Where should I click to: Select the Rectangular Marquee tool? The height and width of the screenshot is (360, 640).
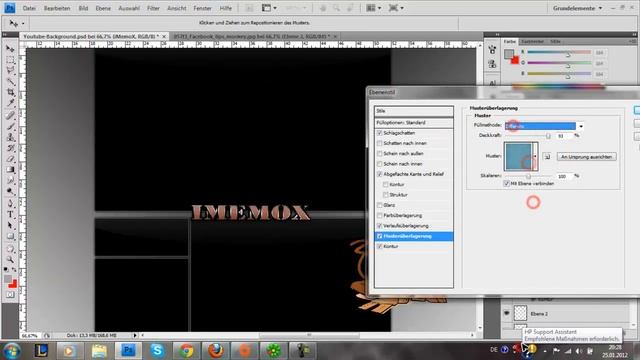point(10,60)
